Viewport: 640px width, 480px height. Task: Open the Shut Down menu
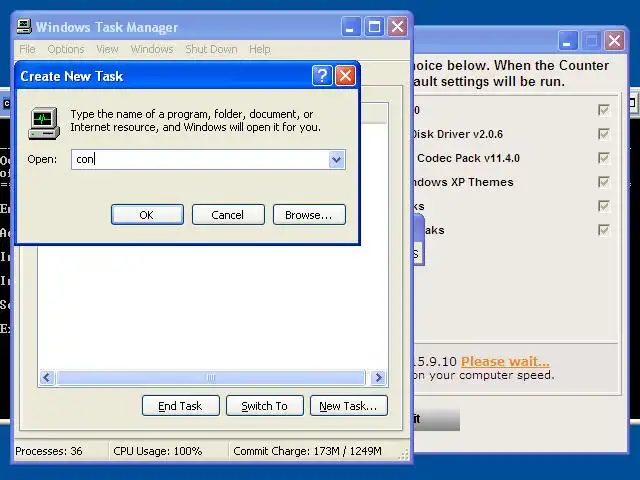click(211, 49)
